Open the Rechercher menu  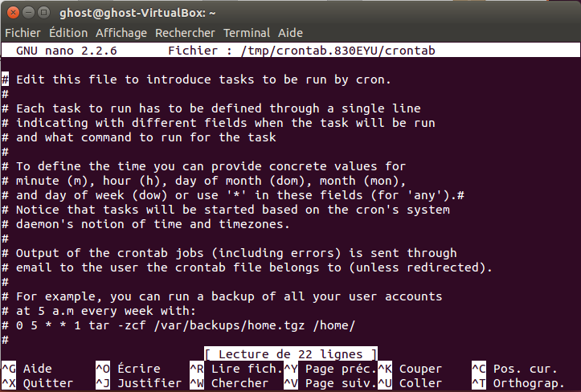(x=185, y=33)
